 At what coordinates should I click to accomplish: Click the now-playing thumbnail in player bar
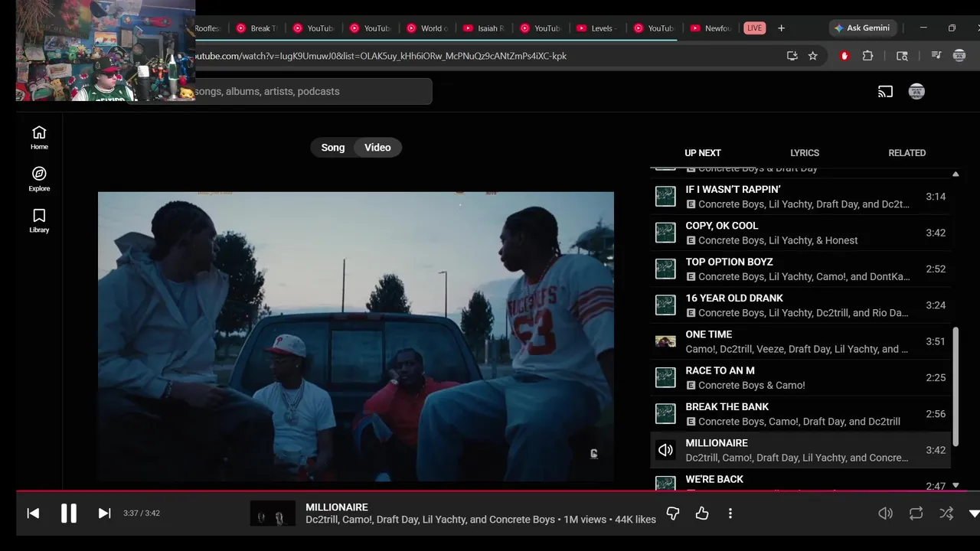click(x=273, y=514)
